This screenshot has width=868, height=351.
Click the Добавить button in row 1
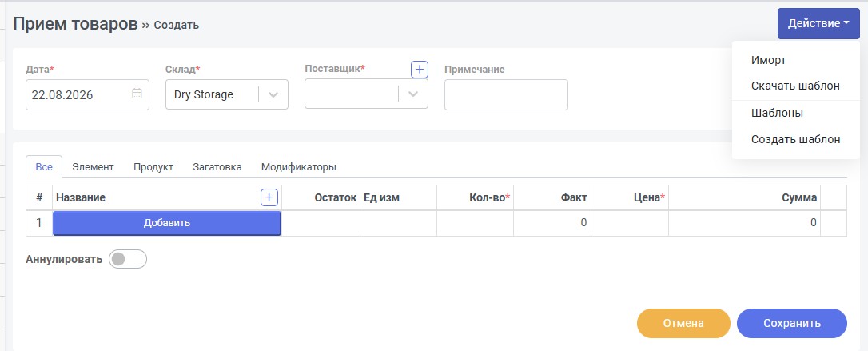166,223
